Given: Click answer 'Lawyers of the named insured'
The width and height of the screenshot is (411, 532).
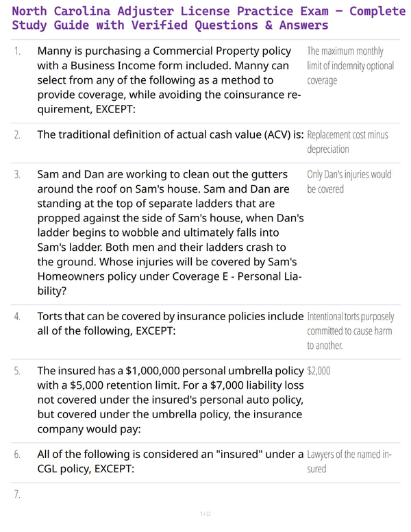Looking at the screenshot, I should point(349,461).
